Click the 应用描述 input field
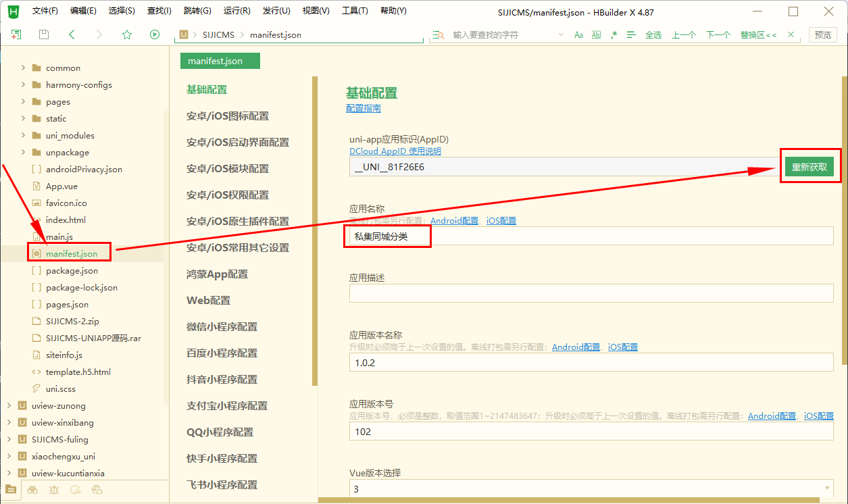 [591, 293]
